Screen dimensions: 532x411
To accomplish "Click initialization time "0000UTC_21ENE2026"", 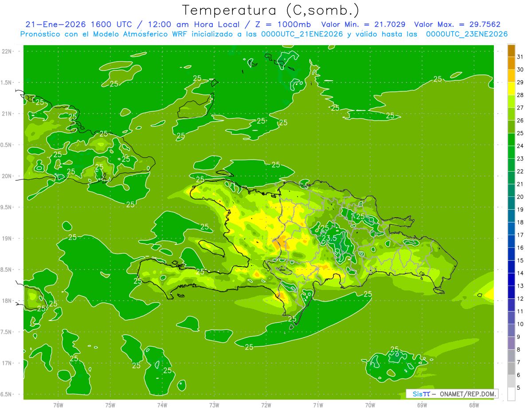I will (x=302, y=34).
